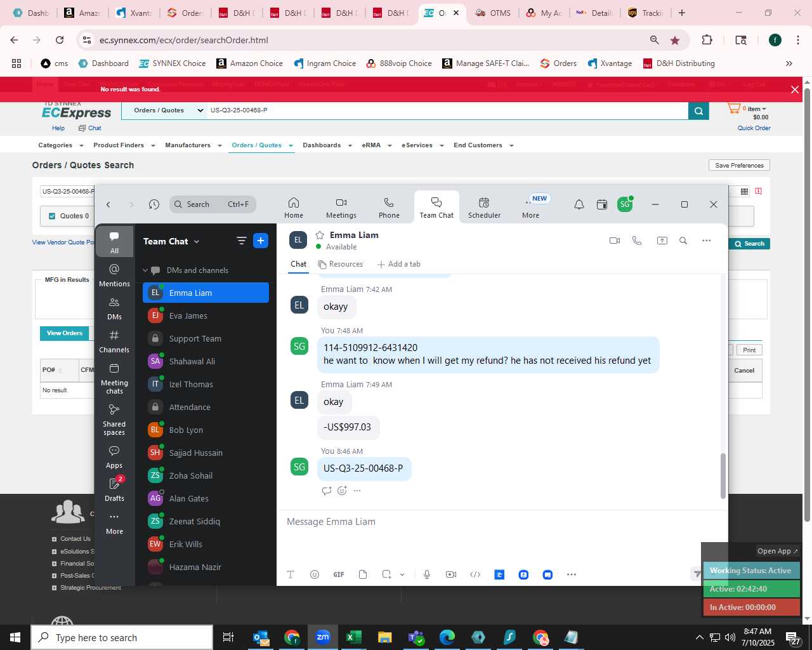This screenshot has height=650, width=812.
Task: Click the Print button in ECExpress
Action: [749, 350]
